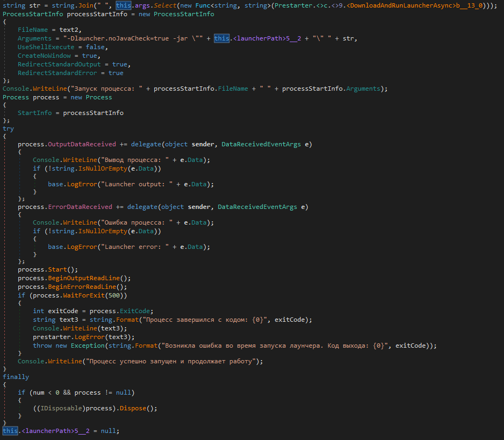Screen dimensions: 504x440
Task: Click <launcherPath>5__2 field on the last line
Action: 56,431
